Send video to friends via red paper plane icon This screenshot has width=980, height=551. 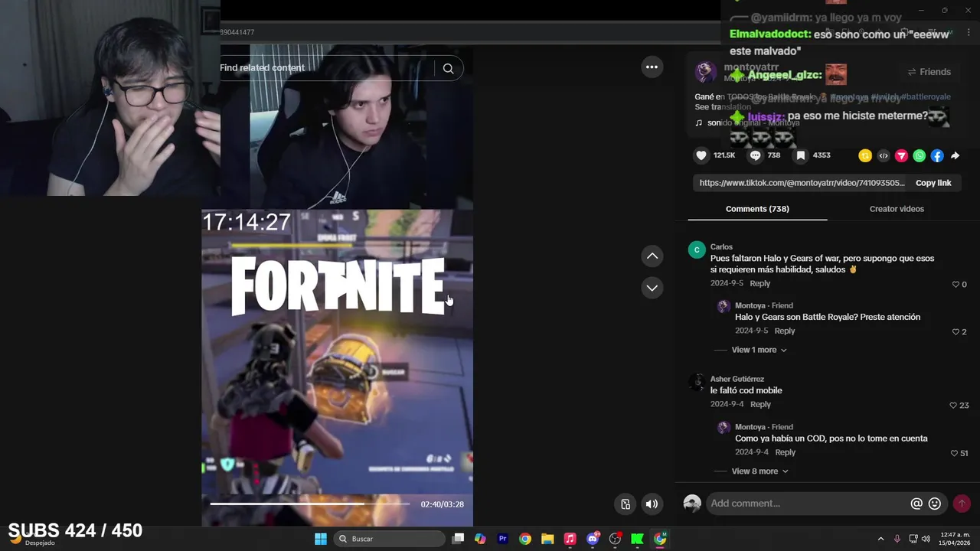click(901, 155)
